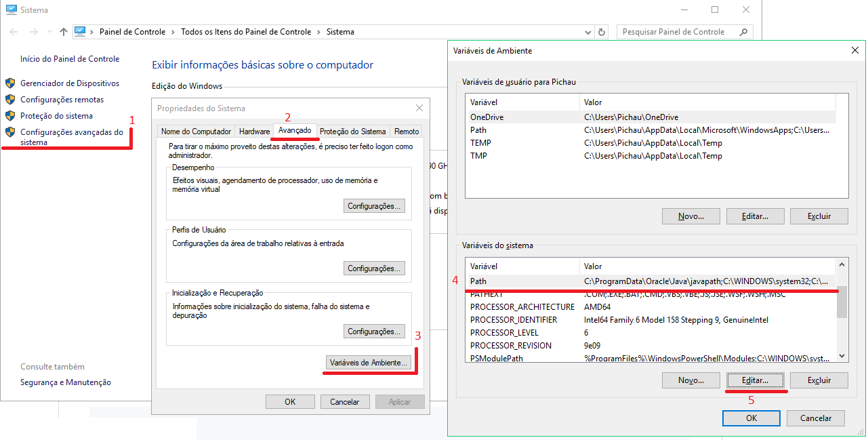
Task: Click Novo for user variables
Action: coord(690,216)
